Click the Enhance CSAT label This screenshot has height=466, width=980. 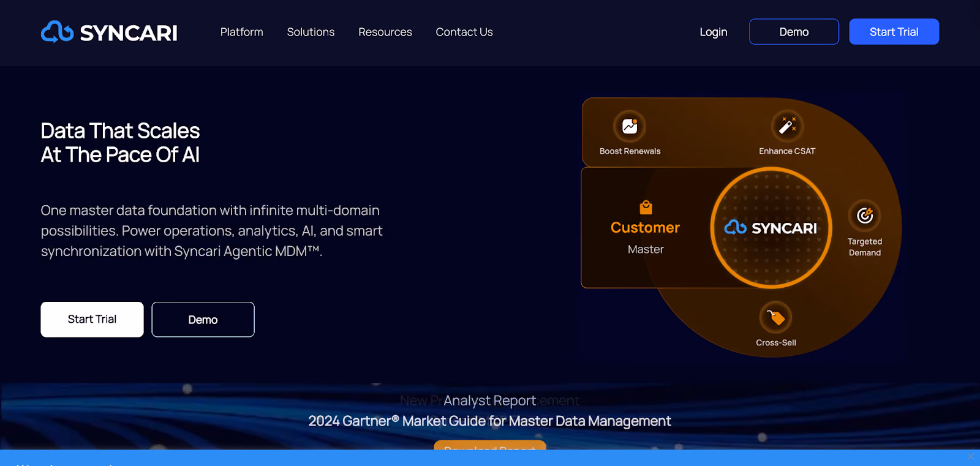(x=787, y=151)
